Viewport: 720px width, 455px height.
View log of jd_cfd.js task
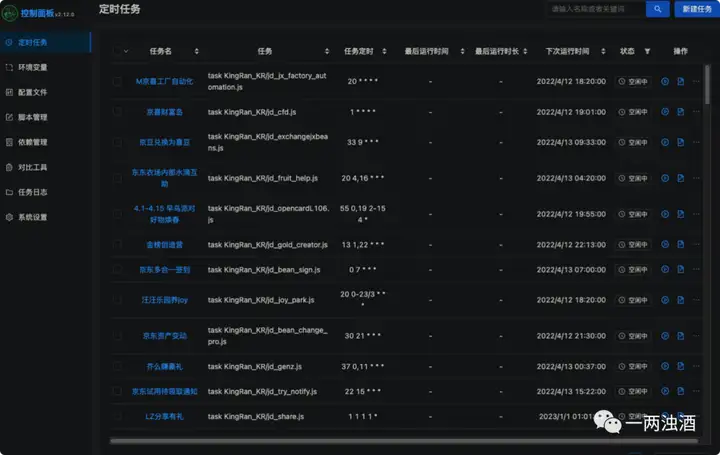click(x=681, y=112)
